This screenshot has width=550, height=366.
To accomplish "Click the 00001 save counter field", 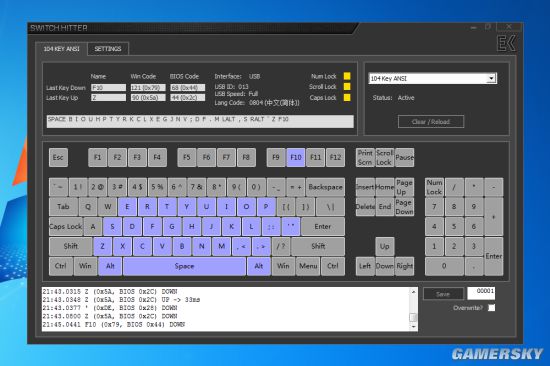I will 481,294.
